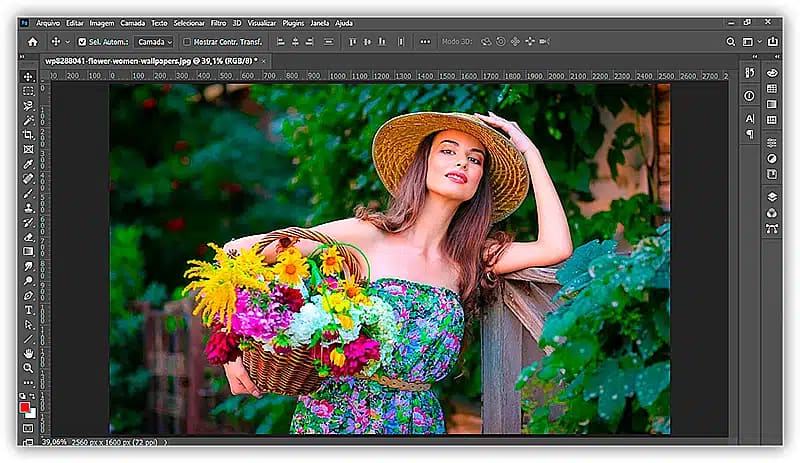Select the Pen tool
Viewport: 800px width, 463px height.
click(28, 296)
